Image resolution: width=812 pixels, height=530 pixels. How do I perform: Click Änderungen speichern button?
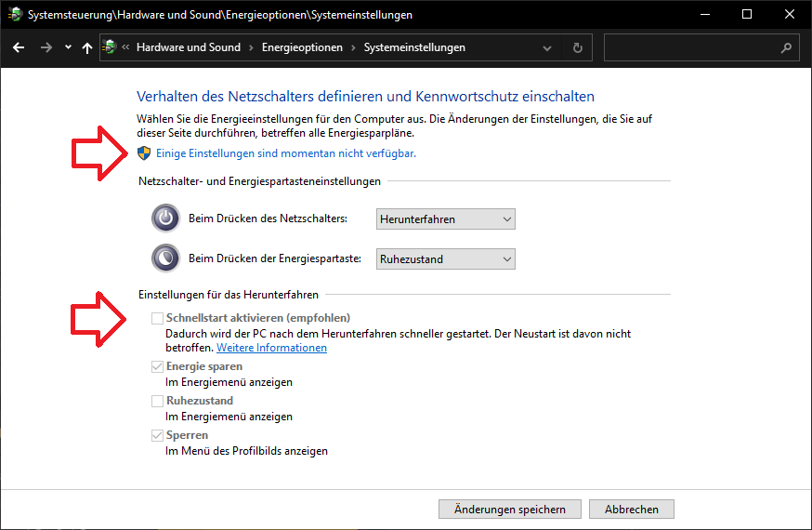point(509,510)
